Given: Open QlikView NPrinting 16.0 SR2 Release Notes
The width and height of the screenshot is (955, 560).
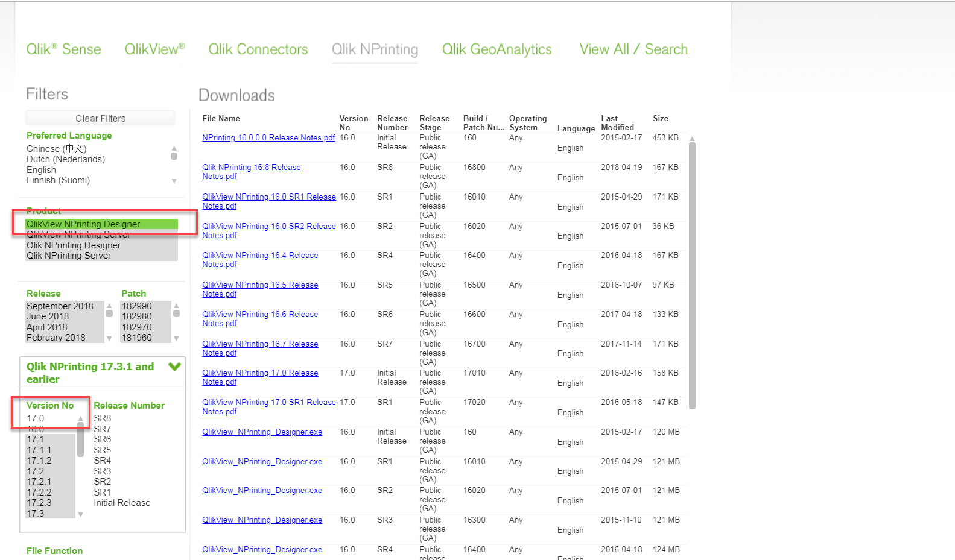Looking at the screenshot, I should click(269, 231).
